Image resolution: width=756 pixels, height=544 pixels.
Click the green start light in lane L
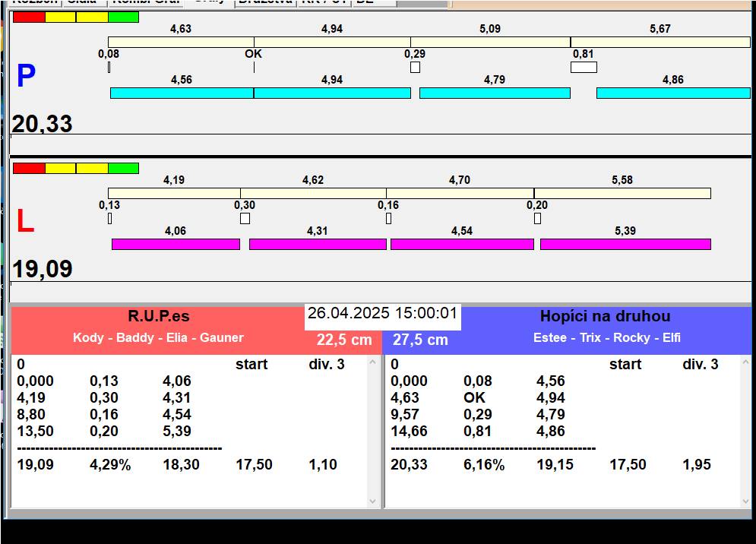pyautogui.click(x=123, y=169)
